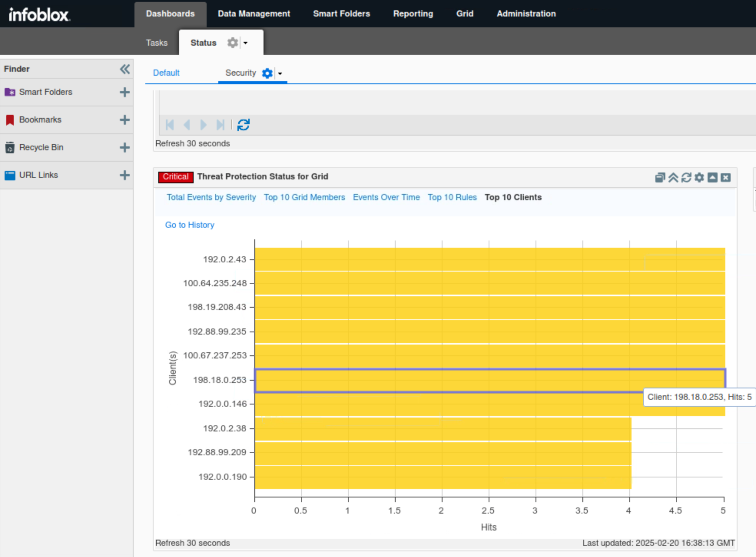Viewport: 756px width, 557px height.
Task: Minimize Threat Protection widget with up-triangle button
Action: point(712,177)
